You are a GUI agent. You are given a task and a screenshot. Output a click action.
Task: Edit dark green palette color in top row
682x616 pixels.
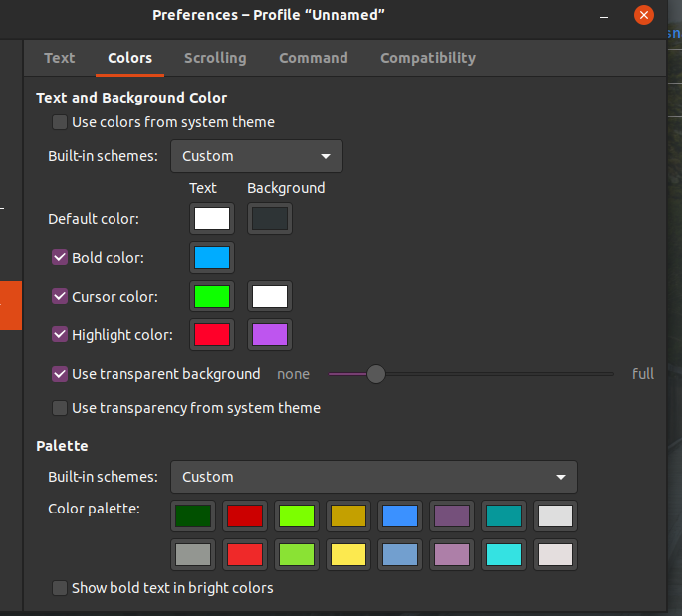click(193, 516)
